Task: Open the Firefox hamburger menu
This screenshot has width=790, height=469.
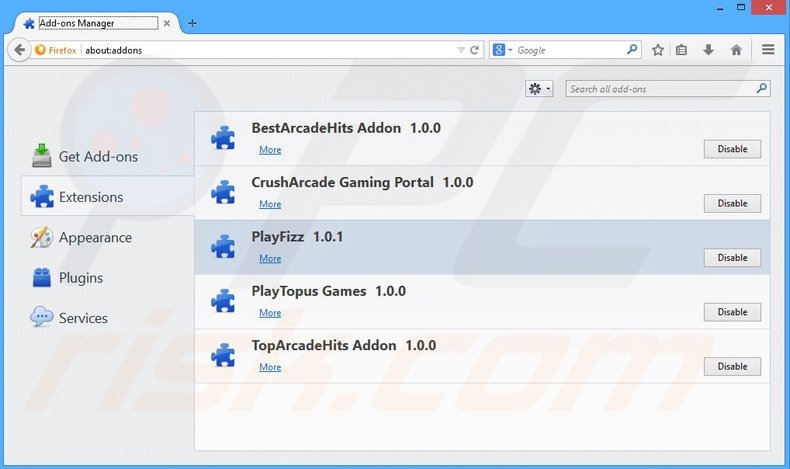Action: pyautogui.click(x=768, y=49)
